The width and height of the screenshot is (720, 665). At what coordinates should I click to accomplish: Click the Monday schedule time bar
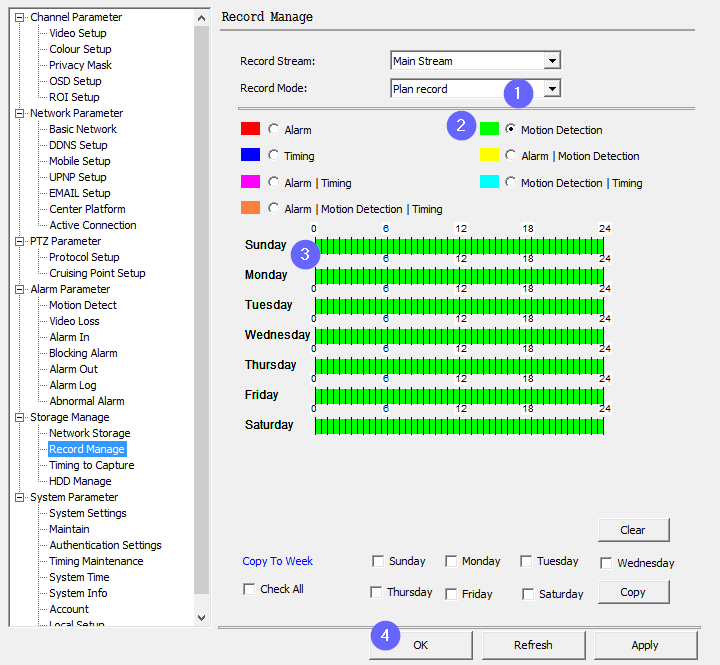459,276
